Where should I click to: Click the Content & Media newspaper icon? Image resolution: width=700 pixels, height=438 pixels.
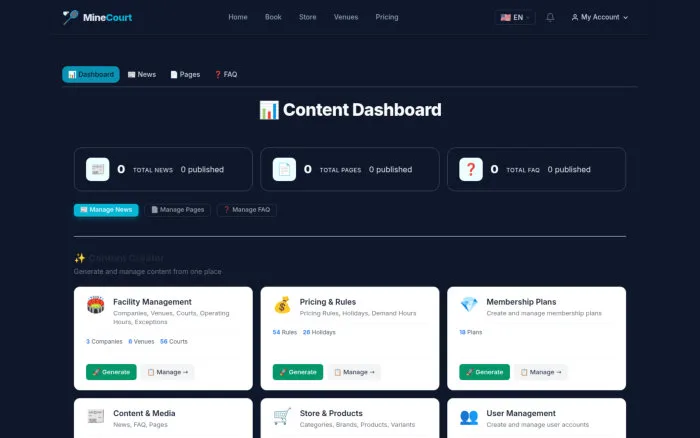[96, 416]
